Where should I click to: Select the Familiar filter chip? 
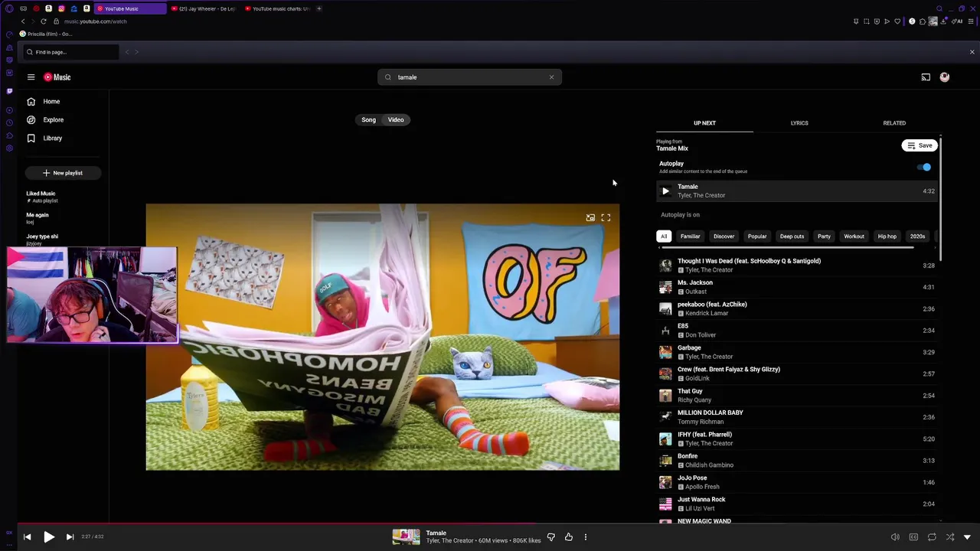click(691, 236)
